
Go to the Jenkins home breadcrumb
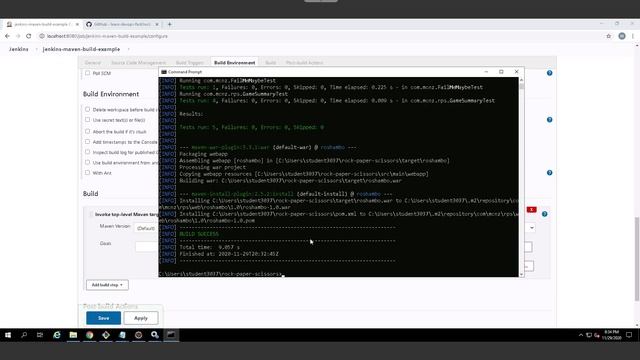19,49
